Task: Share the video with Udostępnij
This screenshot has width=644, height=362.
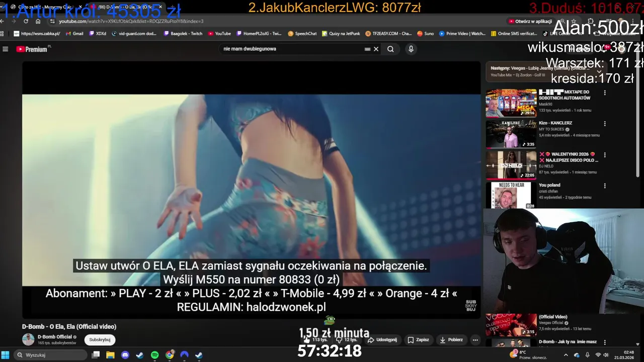Action: pyautogui.click(x=382, y=340)
